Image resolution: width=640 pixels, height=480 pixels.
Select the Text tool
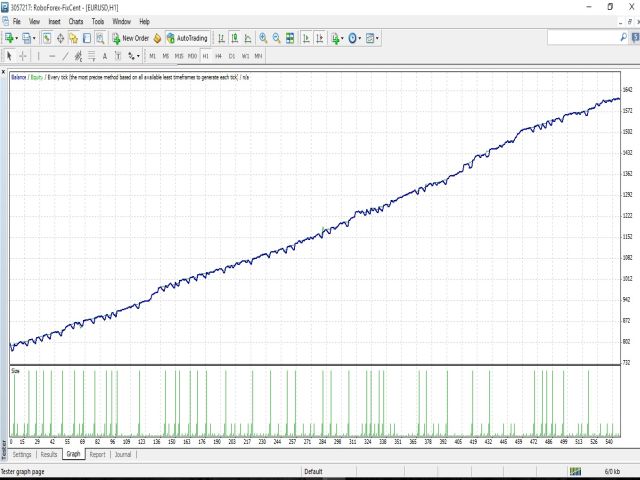[105, 56]
